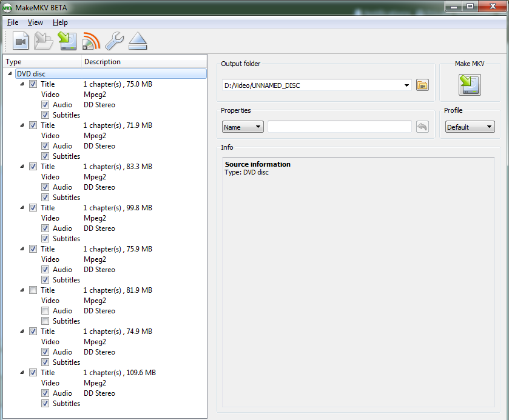Screen dimensions: 509x420
Task: Open Preferences via the wrench icon
Action: tap(114, 41)
